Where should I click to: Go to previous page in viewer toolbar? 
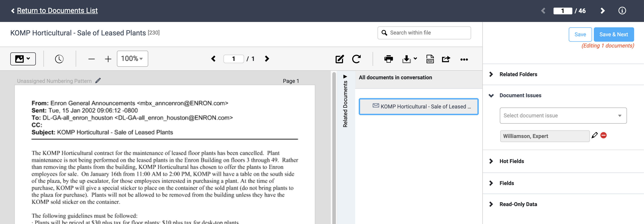[213, 59]
